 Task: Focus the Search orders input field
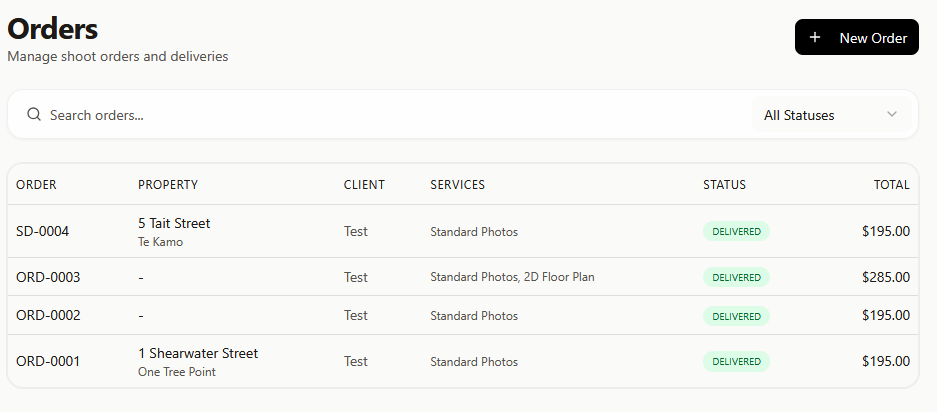[x=390, y=115]
